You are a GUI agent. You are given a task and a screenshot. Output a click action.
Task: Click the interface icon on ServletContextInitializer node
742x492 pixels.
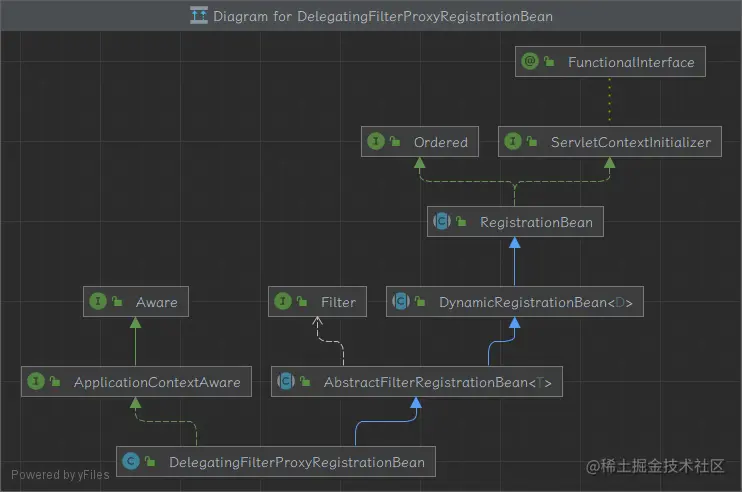click(x=512, y=141)
